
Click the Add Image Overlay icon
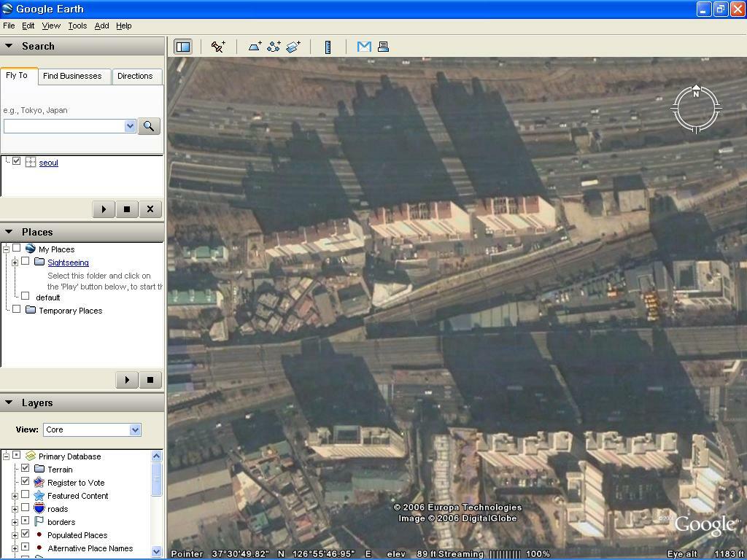click(293, 47)
